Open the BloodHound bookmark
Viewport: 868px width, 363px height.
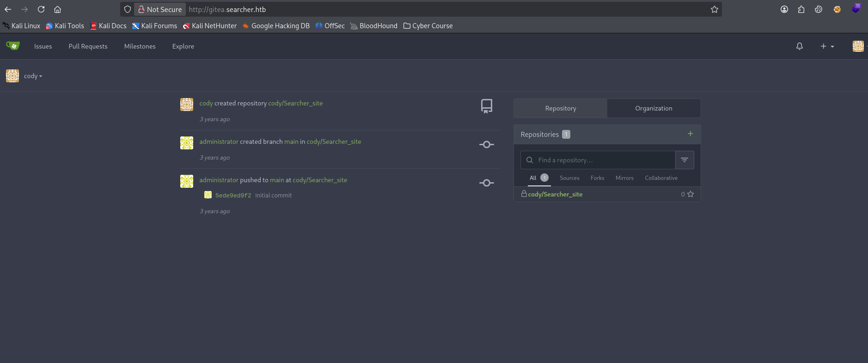pos(374,26)
